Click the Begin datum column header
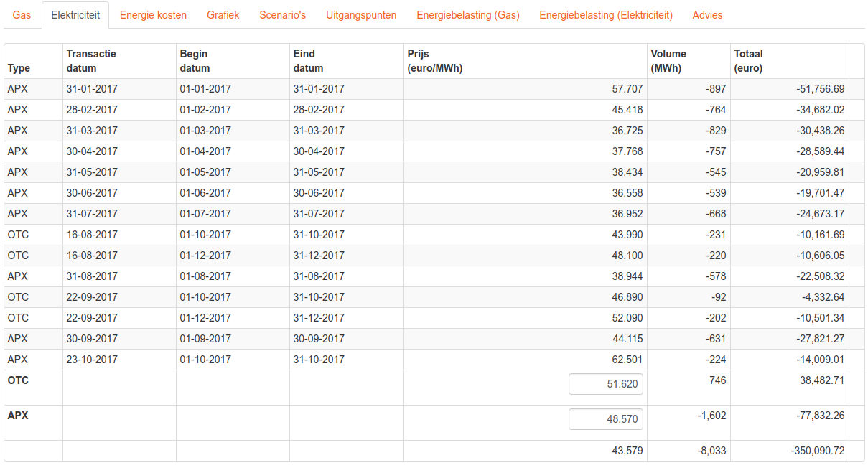868x468 pixels. 195,61
